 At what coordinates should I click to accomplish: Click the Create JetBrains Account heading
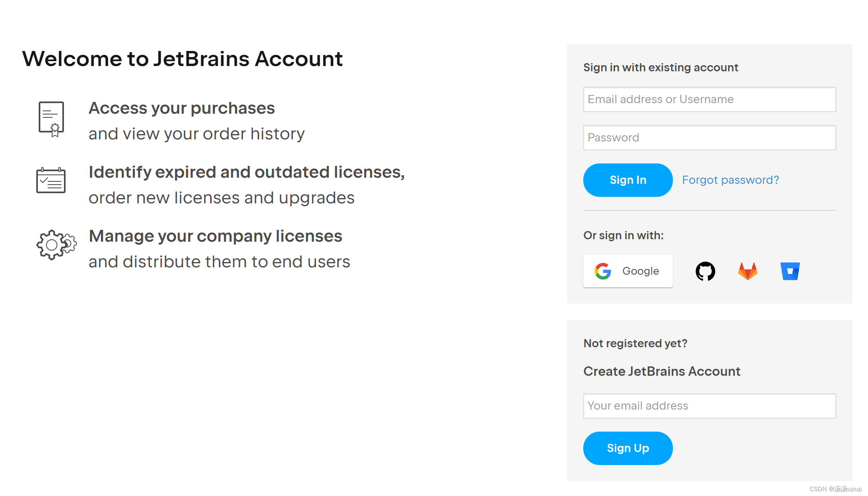tap(662, 371)
